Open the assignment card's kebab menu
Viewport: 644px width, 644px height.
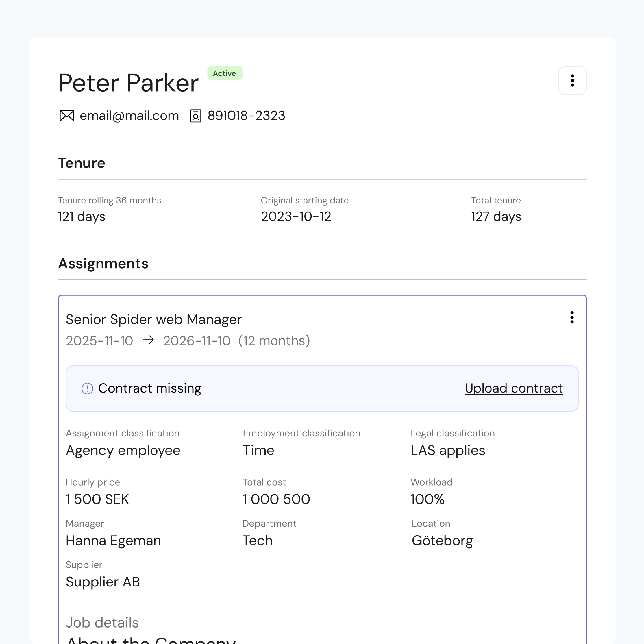572,318
